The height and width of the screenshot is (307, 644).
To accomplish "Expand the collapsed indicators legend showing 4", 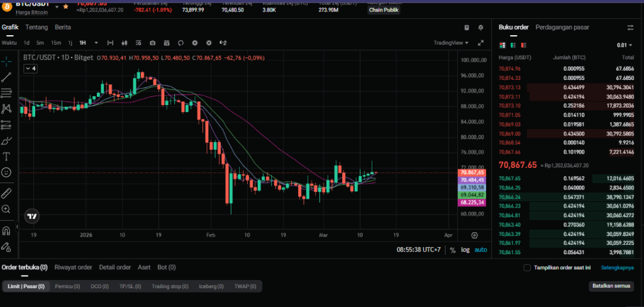I will point(30,69).
